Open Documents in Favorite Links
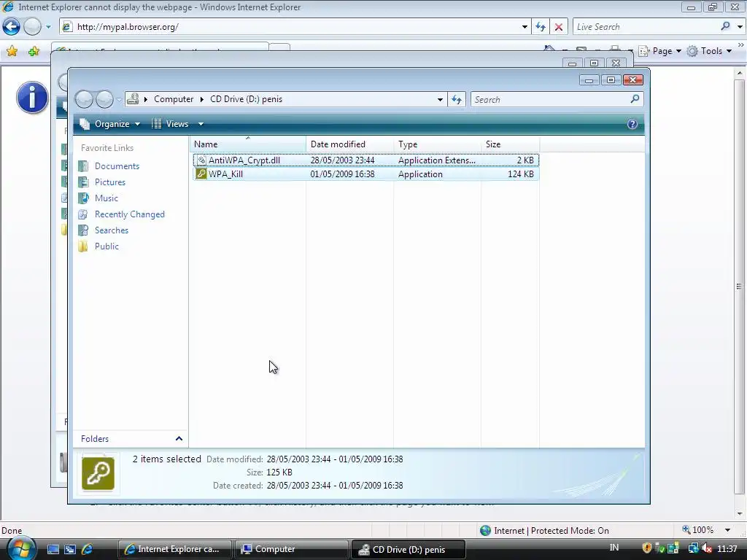The image size is (747, 560). point(117,166)
